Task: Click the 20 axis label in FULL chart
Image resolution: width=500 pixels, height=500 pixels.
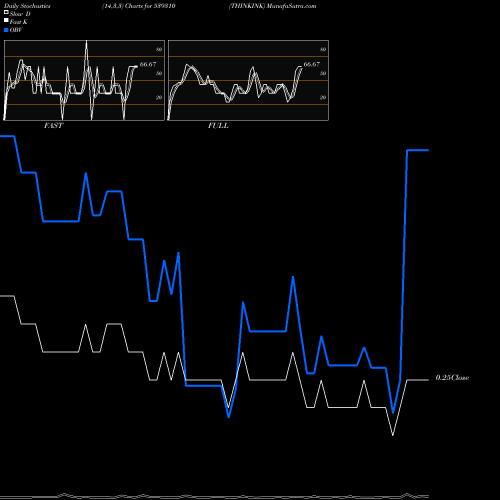Action: [323, 97]
